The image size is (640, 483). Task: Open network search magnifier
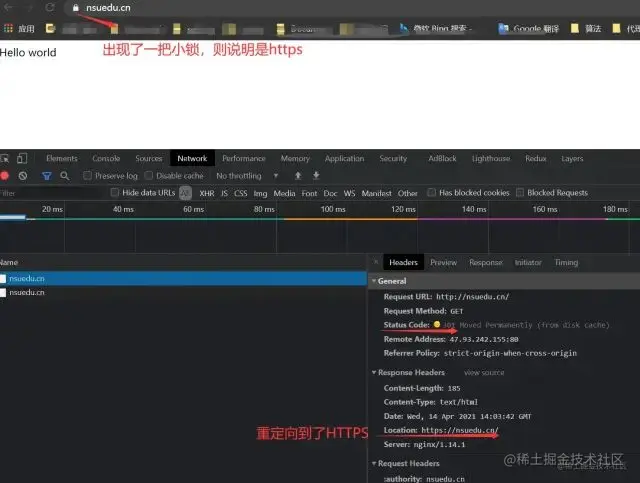point(64,176)
